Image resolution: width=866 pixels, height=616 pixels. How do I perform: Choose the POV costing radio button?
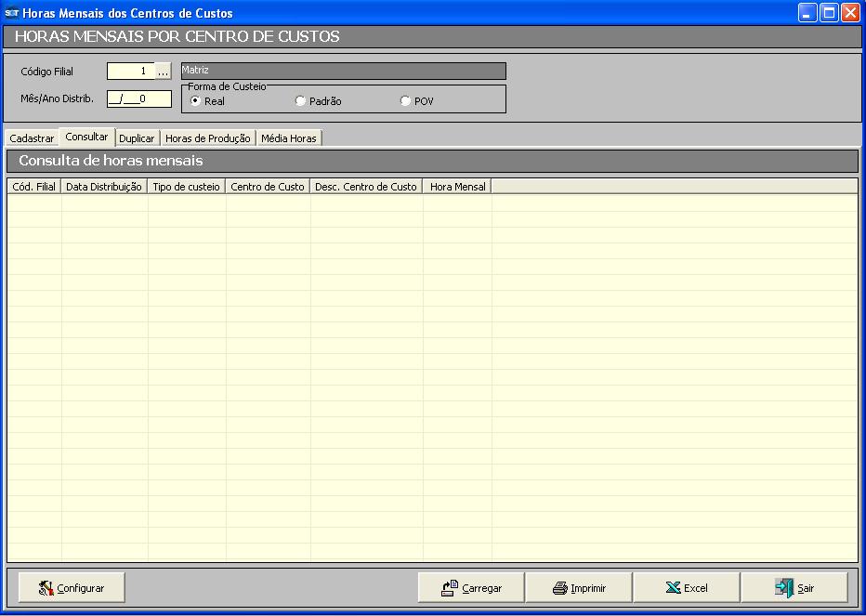pos(405,101)
